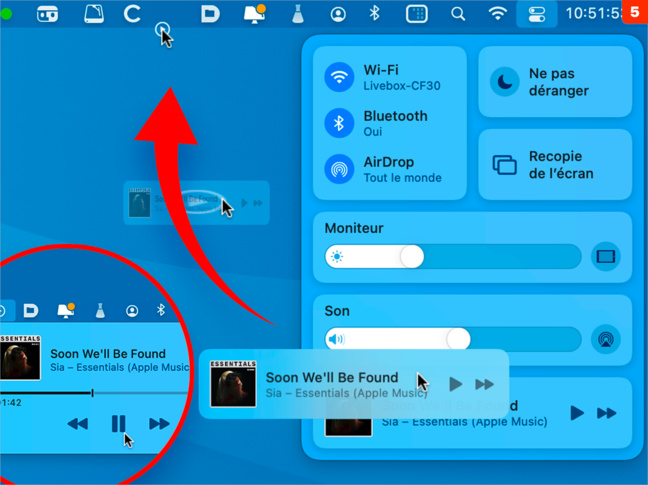
Task: Open the menu bar clock
Action: tap(591, 14)
